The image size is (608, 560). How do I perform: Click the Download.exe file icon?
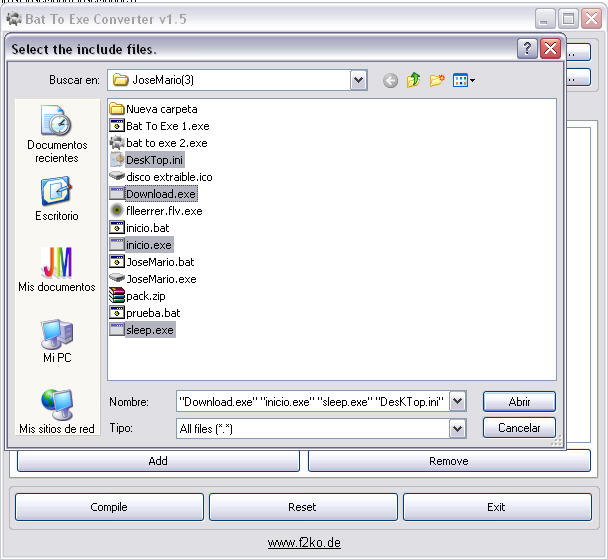click(117, 194)
